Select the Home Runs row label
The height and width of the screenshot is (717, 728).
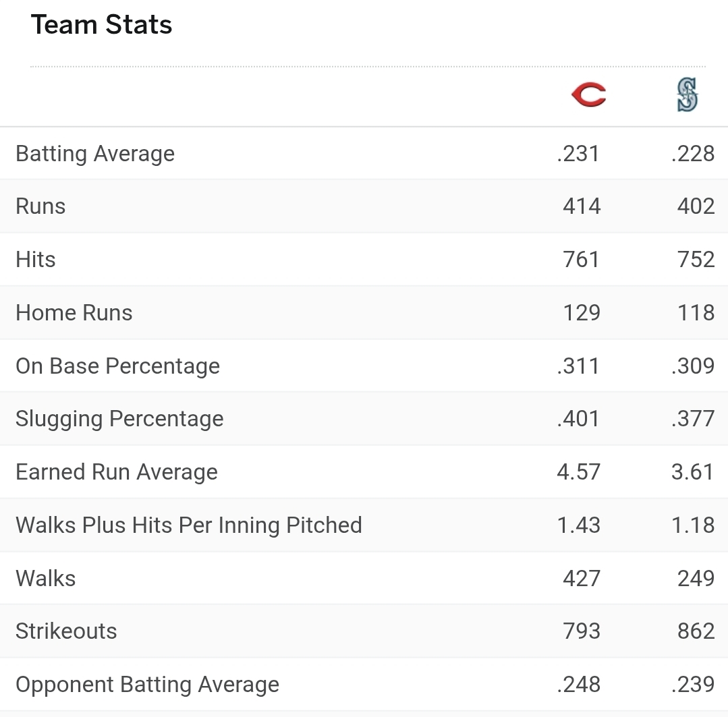click(74, 312)
